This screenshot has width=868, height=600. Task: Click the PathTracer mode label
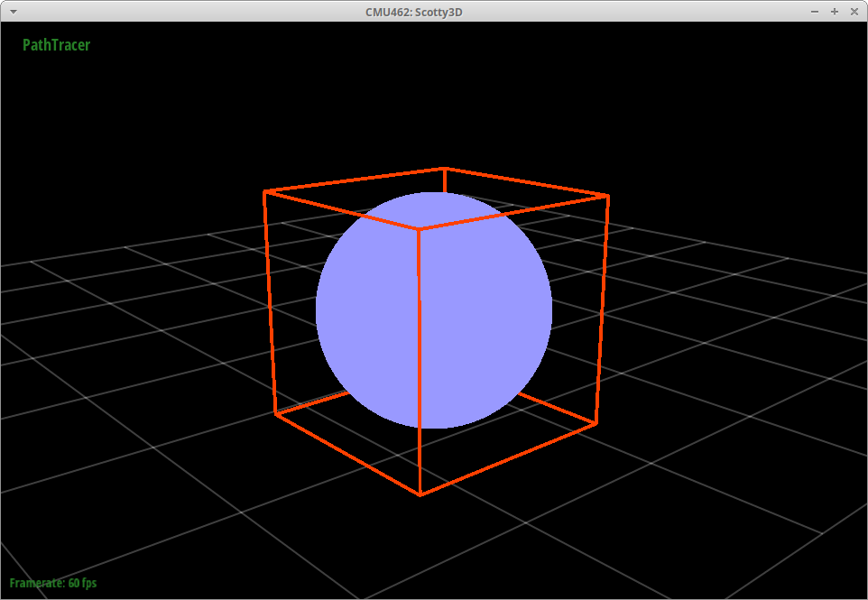click(x=57, y=45)
